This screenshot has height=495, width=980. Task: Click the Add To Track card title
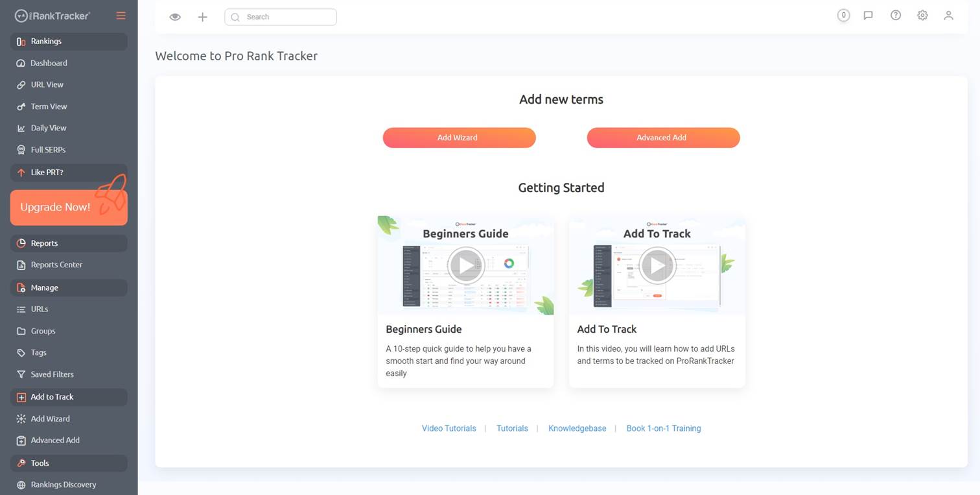[x=607, y=329]
